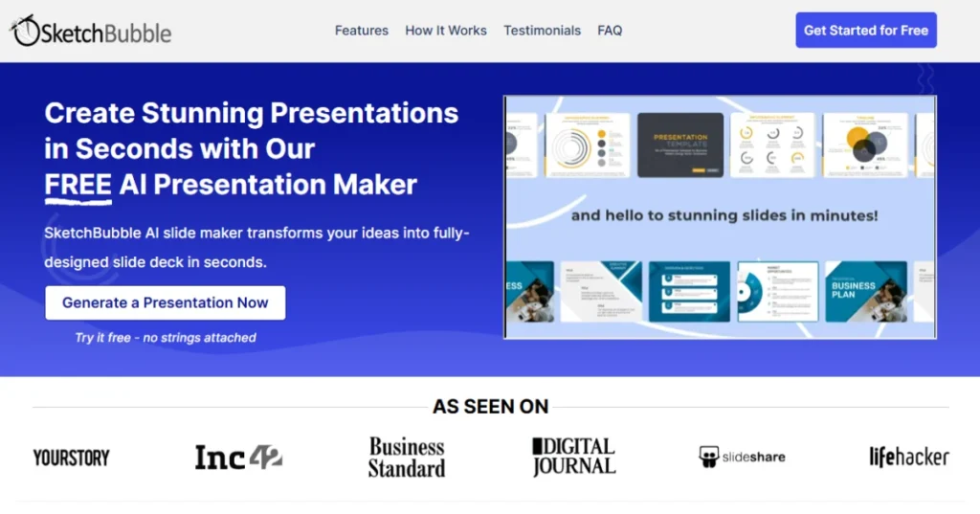This screenshot has width=980, height=514.
Task: Click the concentric circles infographic slide thumbnail
Action: [x=588, y=145]
